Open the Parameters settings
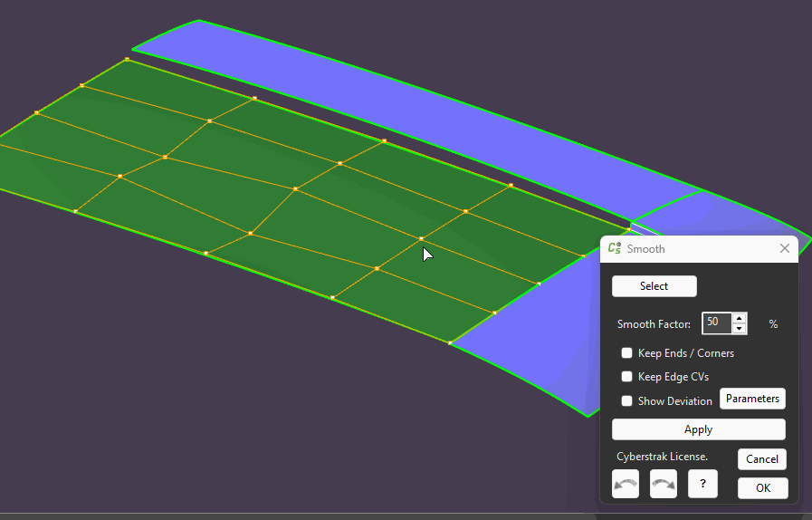 tap(752, 399)
